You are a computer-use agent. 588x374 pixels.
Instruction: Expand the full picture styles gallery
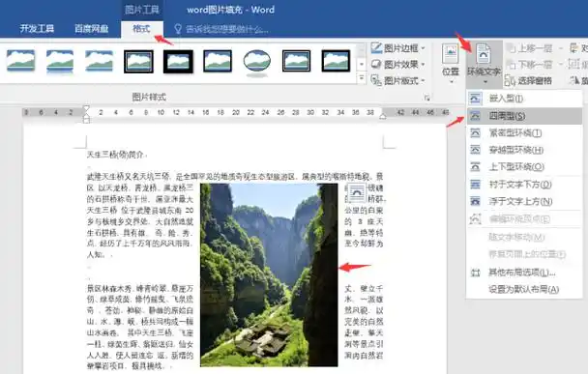362,78
